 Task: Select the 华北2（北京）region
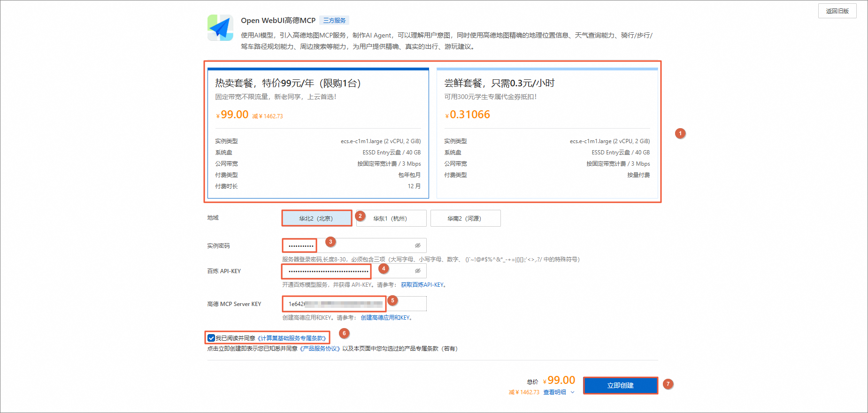316,218
